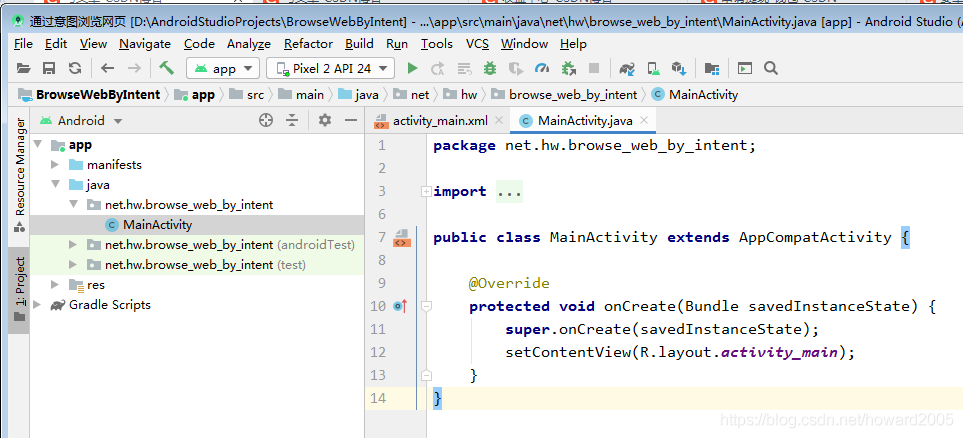Open the AVD Manager icon
Image resolution: width=963 pixels, height=438 pixels.
point(653,68)
